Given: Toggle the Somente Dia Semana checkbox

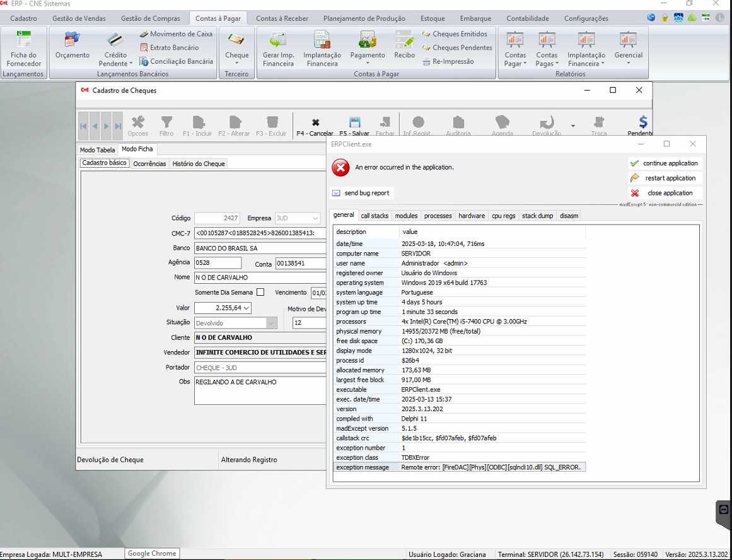Looking at the screenshot, I should point(260,293).
